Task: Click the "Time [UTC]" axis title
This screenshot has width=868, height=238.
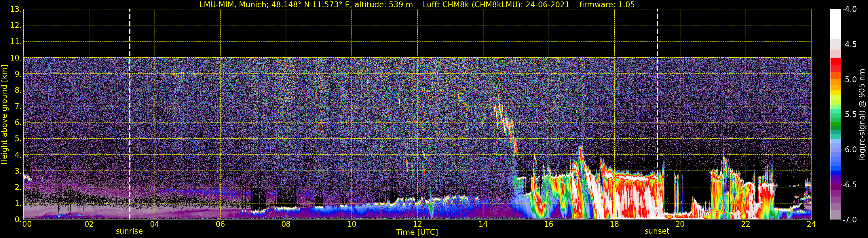Action: pyautogui.click(x=417, y=232)
